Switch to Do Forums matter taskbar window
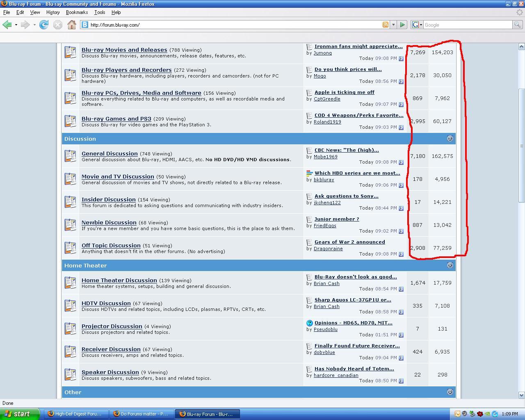 click(142, 414)
